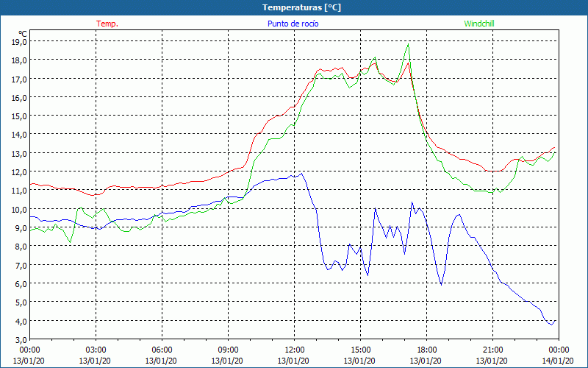Click the 12,0 y-axis value

(x=20, y=172)
